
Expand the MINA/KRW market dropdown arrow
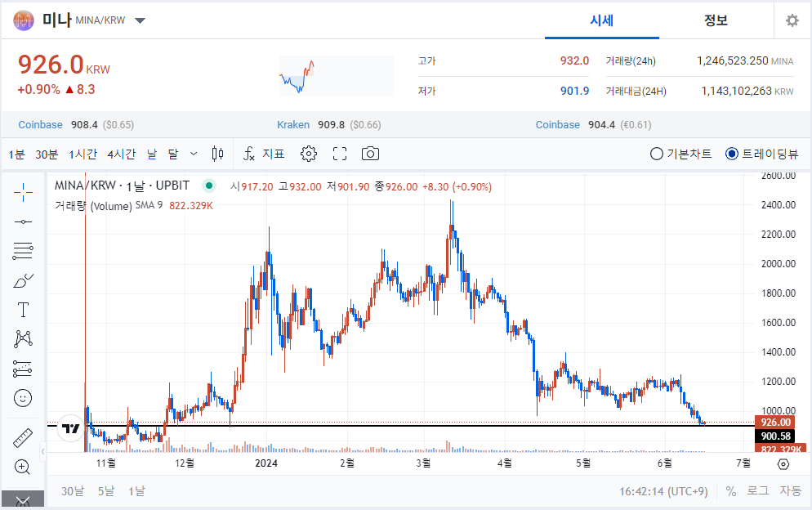[x=140, y=20]
